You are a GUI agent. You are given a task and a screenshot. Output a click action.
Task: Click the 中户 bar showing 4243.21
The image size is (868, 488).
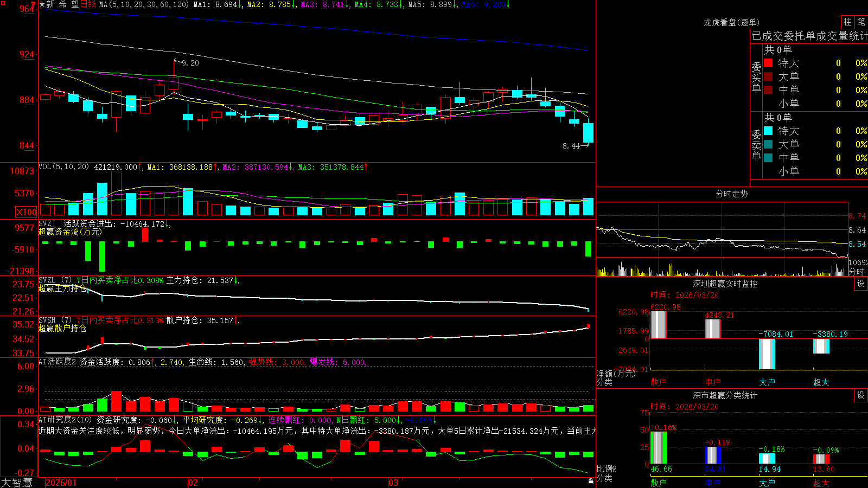tap(713, 329)
